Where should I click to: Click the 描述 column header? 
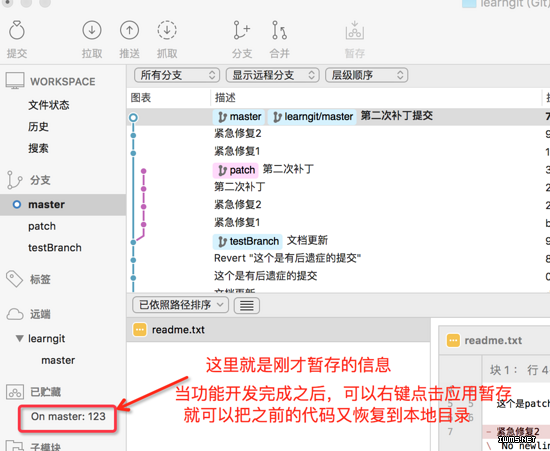click(225, 97)
